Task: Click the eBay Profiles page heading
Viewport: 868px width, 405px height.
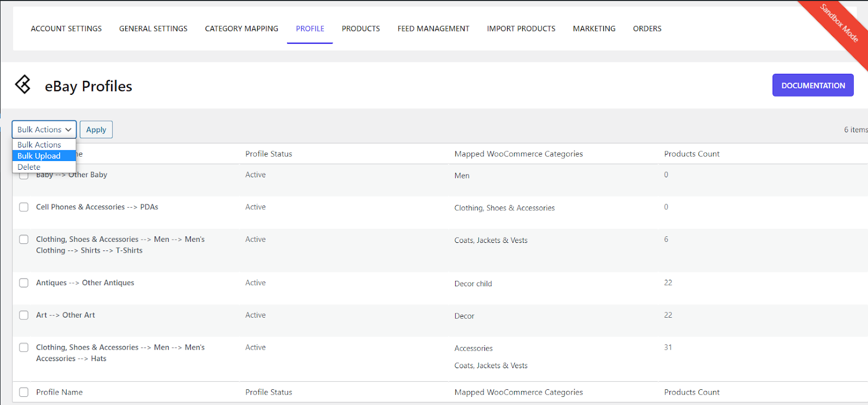Action: 88,86
